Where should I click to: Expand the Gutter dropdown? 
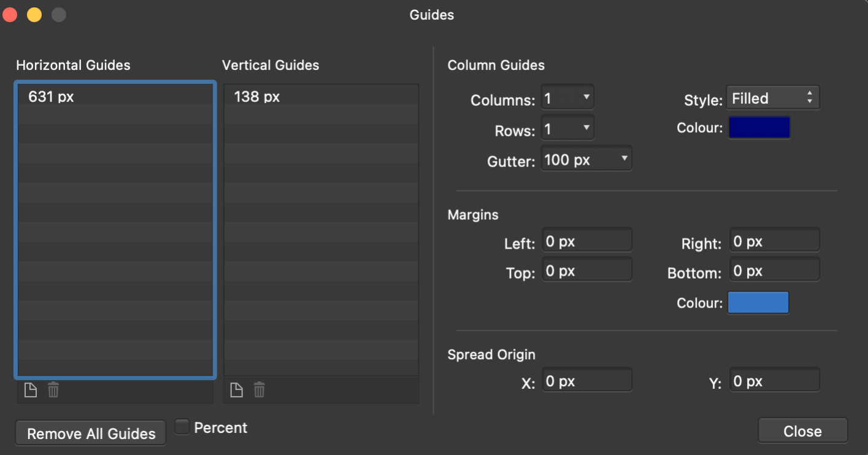[624, 158]
